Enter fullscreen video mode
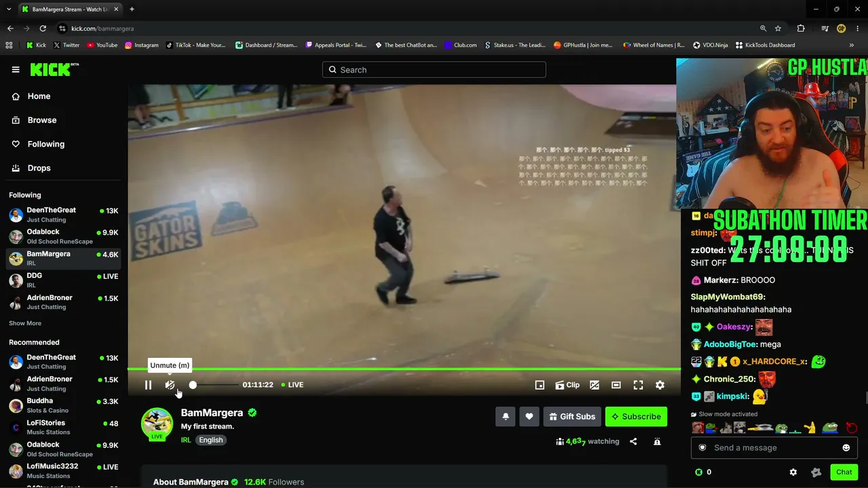 [638, 385]
